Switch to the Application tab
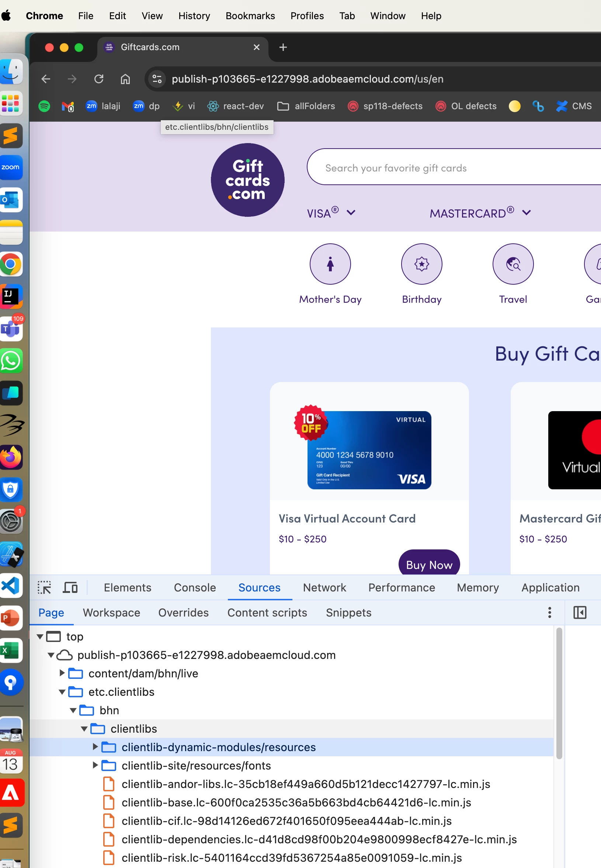Viewport: 601px width, 868px height. tap(550, 587)
